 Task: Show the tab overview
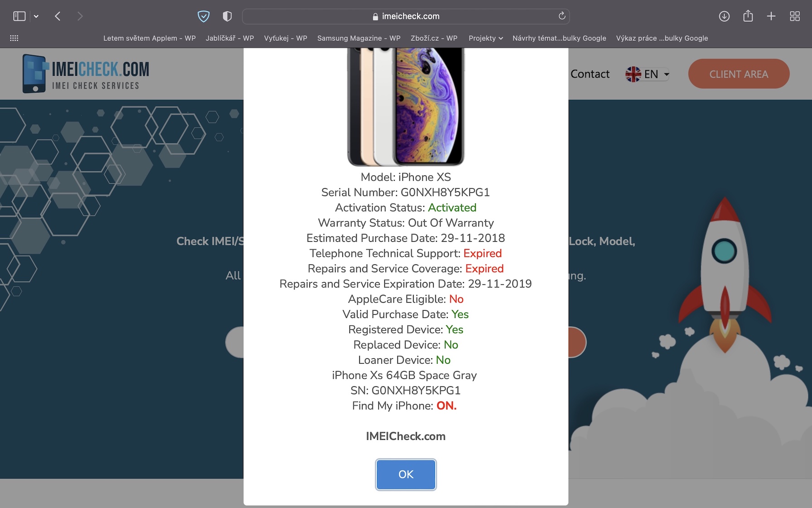pyautogui.click(x=795, y=16)
